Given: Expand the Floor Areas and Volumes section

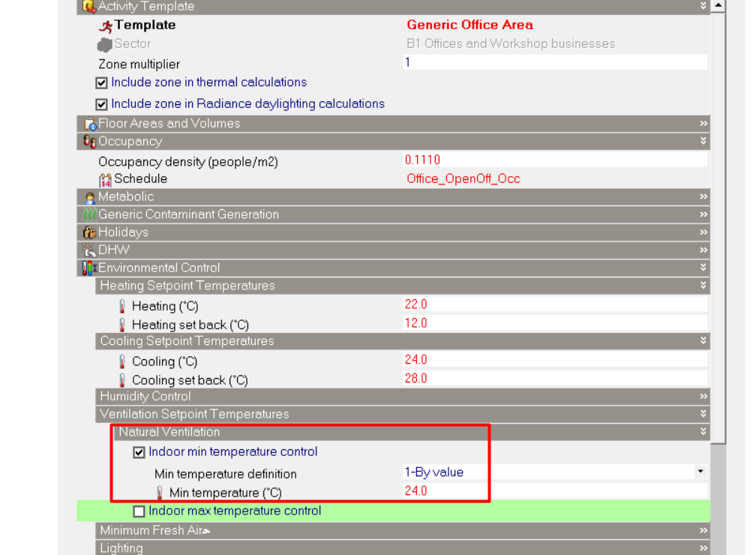Looking at the screenshot, I should (x=703, y=124).
